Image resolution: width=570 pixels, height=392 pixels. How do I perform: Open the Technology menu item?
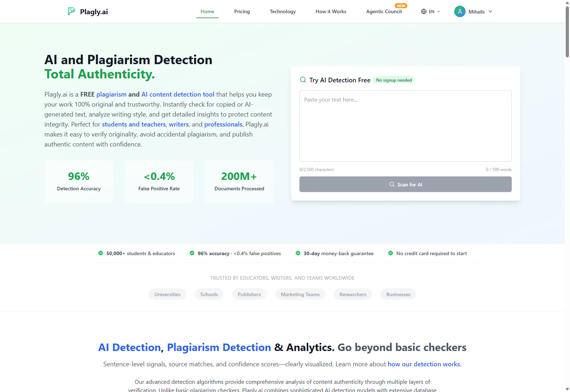point(283,11)
